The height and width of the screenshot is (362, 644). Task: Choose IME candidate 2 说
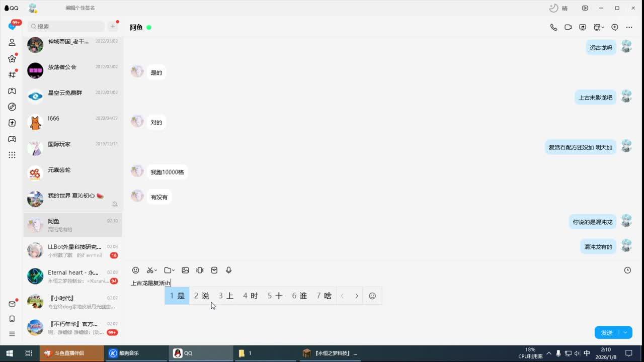point(201,296)
